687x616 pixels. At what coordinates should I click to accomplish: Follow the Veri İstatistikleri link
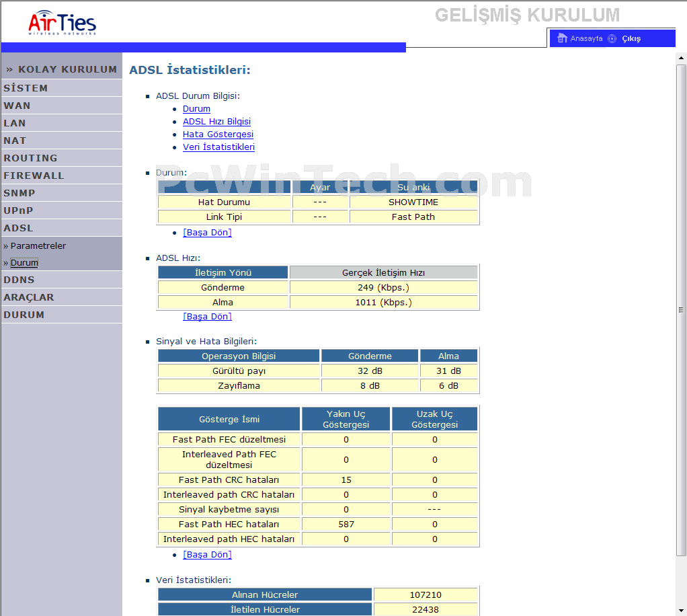coord(218,147)
